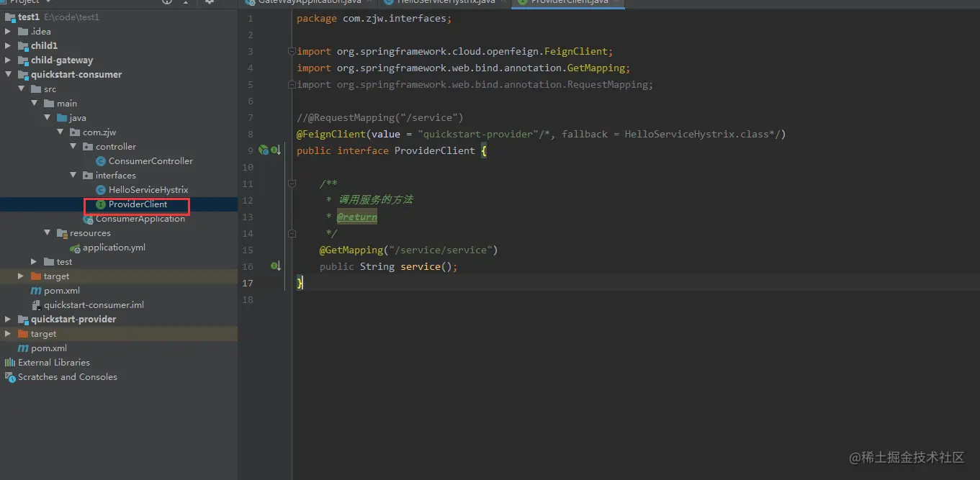Screen dimensions: 980x480
Task: Click the test1 project folder icon
Action: pos(10,17)
